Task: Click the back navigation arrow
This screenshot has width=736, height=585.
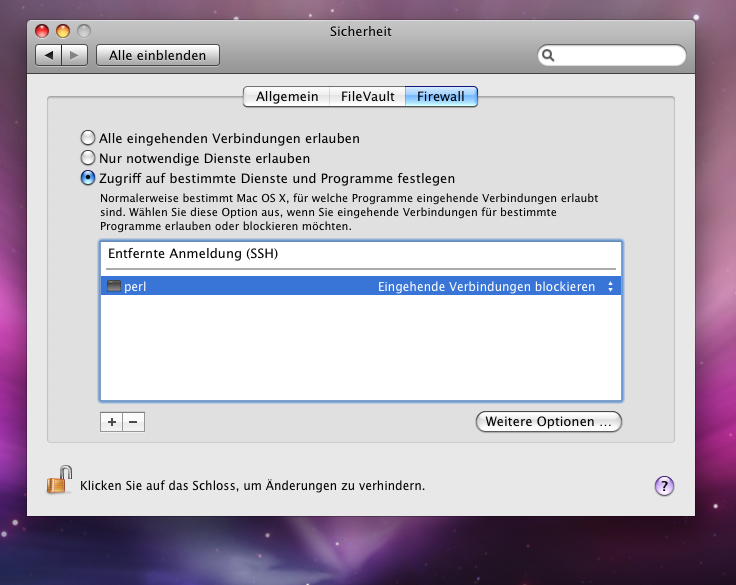Action: pyautogui.click(x=48, y=55)
